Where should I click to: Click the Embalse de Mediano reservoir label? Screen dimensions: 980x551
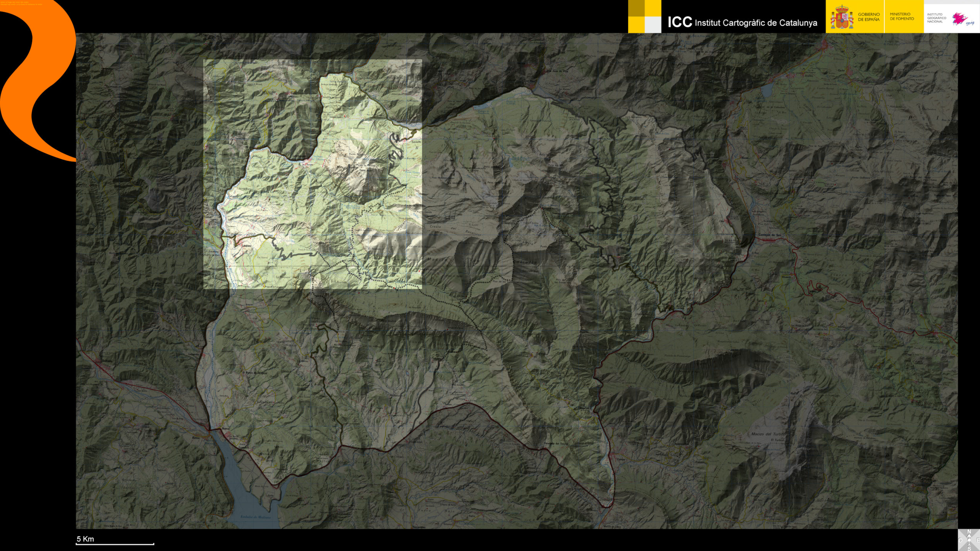(x=255, y=517)
